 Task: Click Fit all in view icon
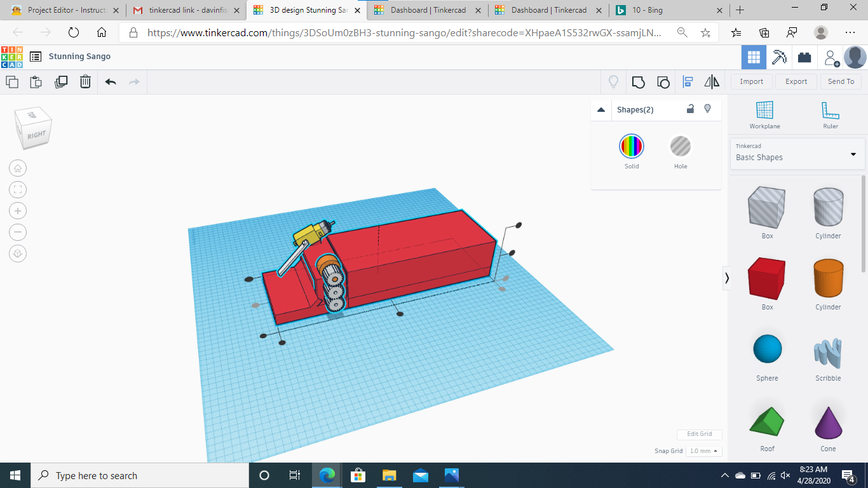(18, 189)
